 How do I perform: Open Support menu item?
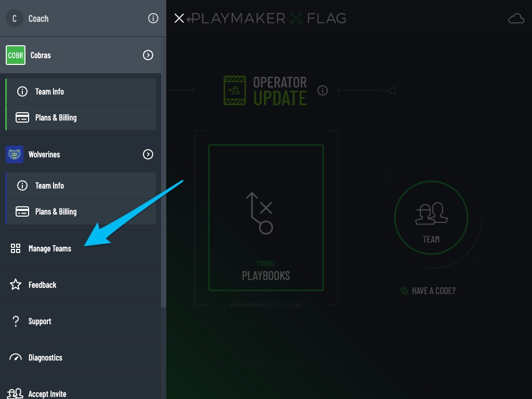[81, 321]
